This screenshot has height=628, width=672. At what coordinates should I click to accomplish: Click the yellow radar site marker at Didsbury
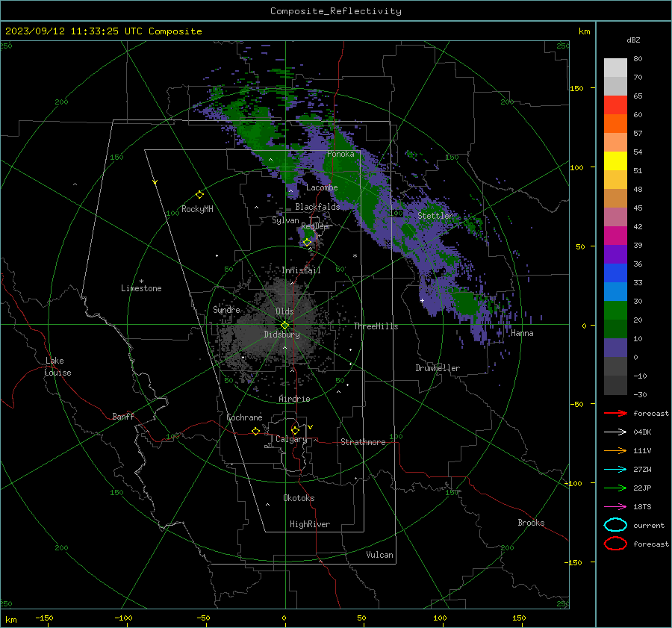[284, 326]
